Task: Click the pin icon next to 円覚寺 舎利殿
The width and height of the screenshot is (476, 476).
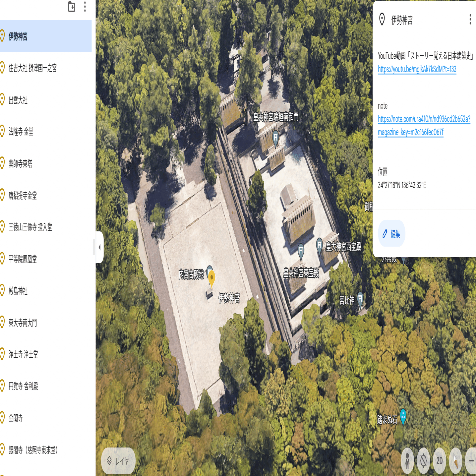Action: click(x=2, y=386)
